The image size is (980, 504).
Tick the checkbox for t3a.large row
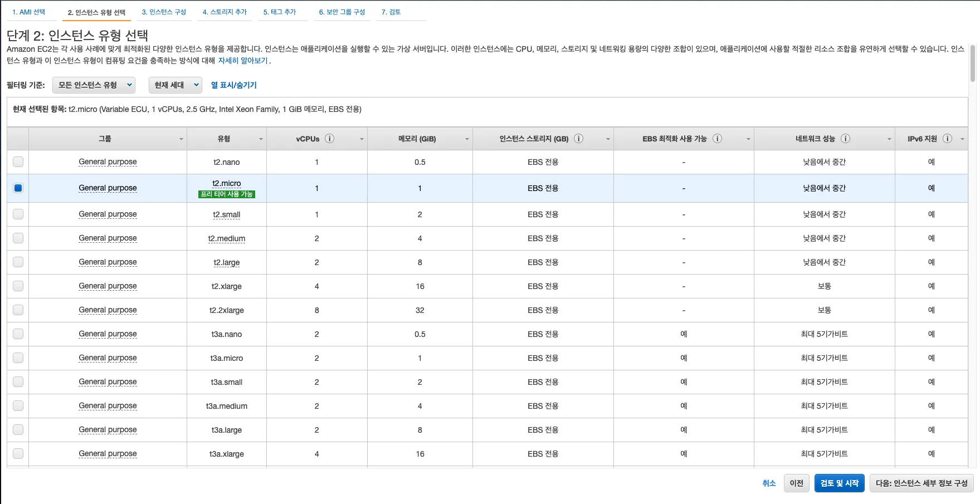point(18,430)
